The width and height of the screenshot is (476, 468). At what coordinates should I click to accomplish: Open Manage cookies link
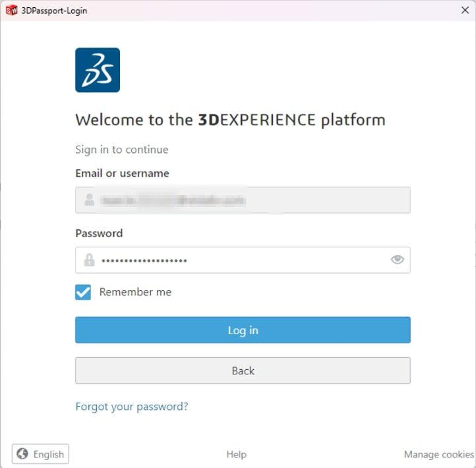(439, 454)
